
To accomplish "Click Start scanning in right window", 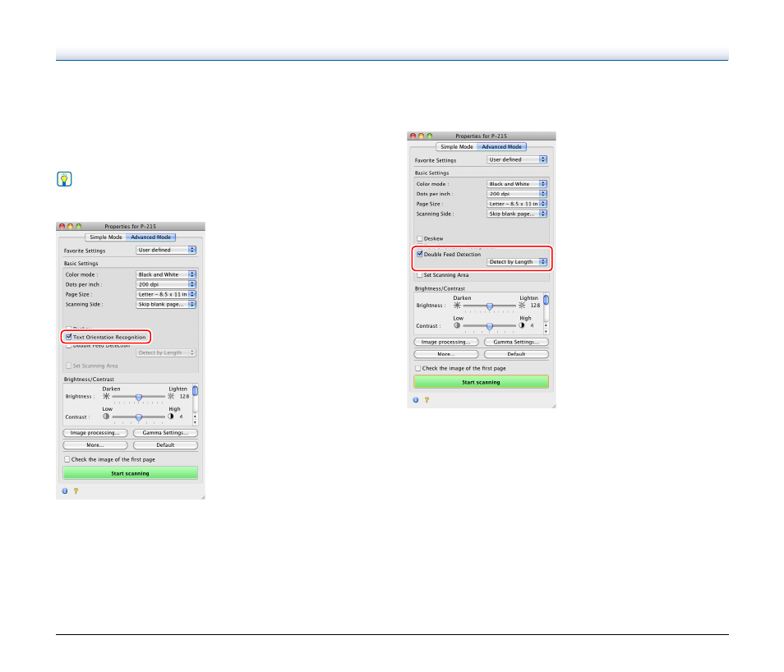I will click(x=481, y=382).
